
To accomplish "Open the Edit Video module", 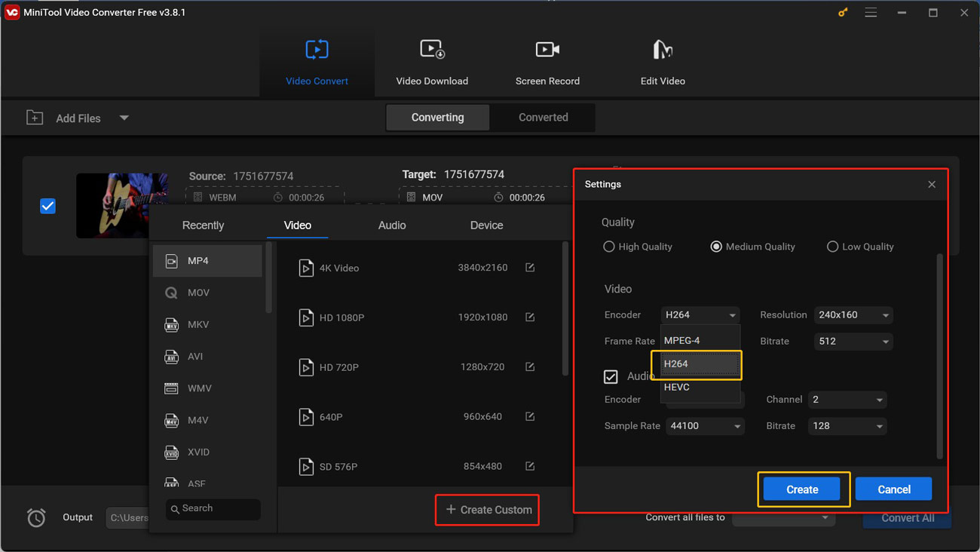I will (x=663, y=62).
